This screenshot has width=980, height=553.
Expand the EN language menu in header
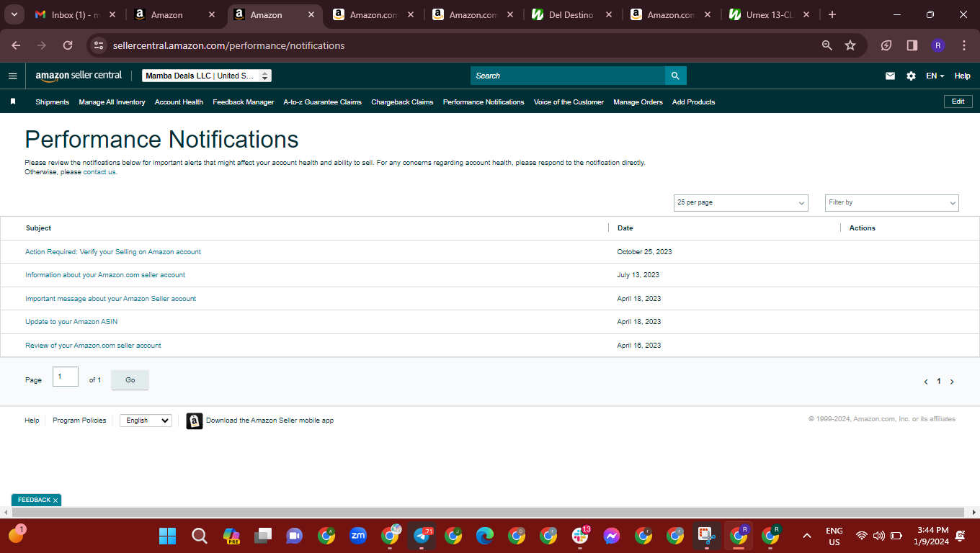coord(935,76)
